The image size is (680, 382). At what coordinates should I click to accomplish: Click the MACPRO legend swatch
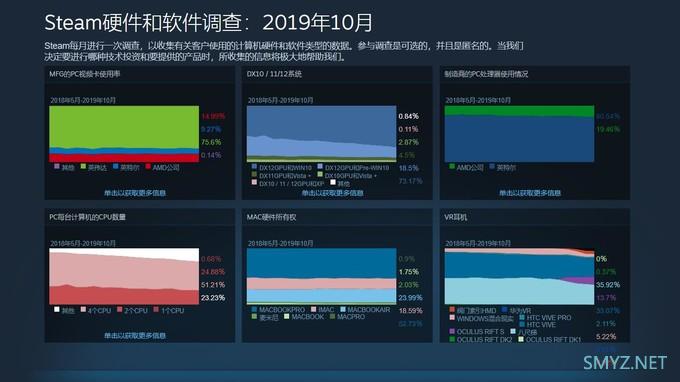tap(332, 317)
